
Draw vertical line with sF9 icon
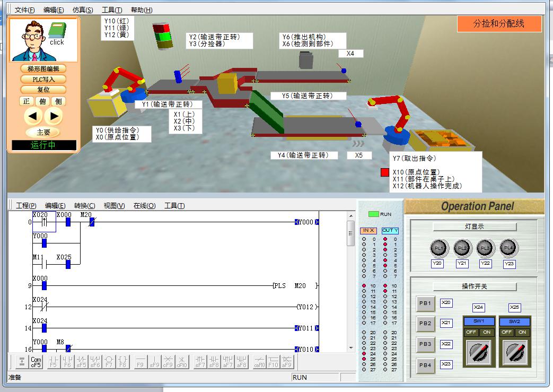[154, 362]
